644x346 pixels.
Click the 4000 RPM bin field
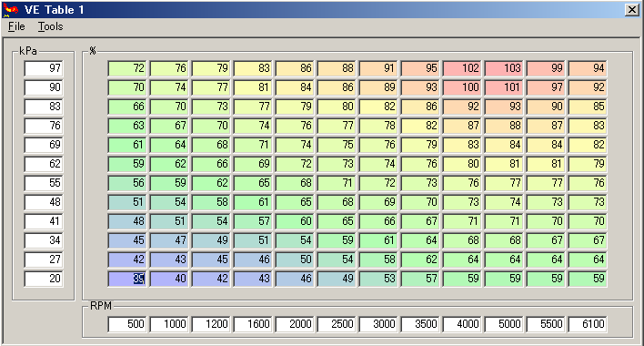tap(462, 324)
